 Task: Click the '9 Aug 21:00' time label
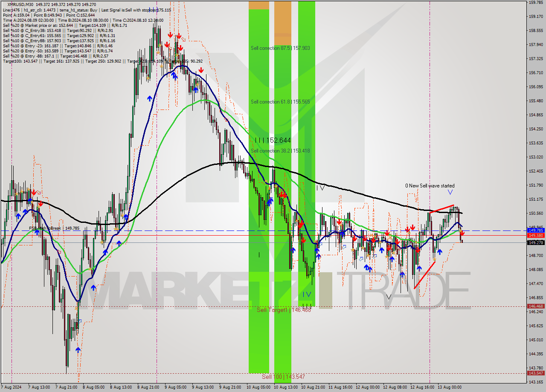(x=230, y=387)
